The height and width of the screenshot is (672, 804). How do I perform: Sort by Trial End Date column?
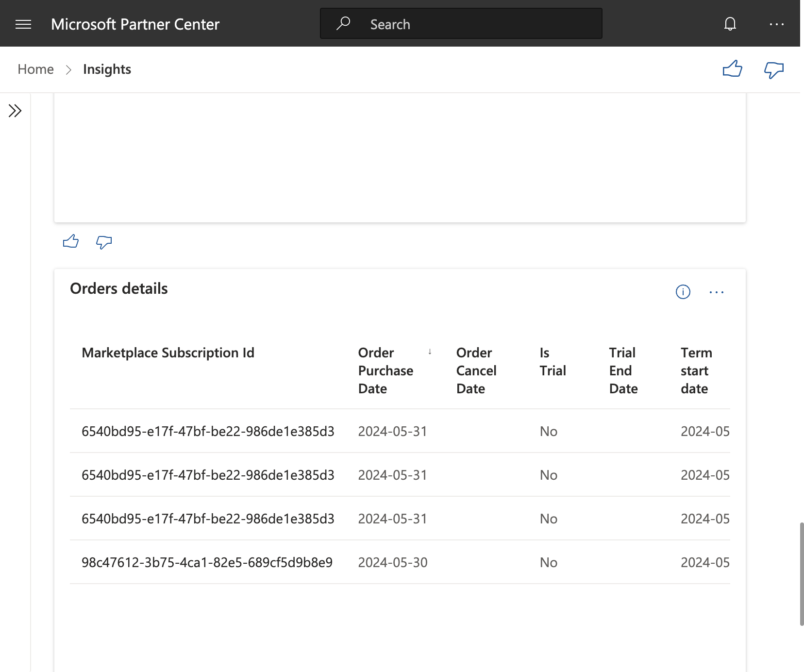tap(623, 370)
